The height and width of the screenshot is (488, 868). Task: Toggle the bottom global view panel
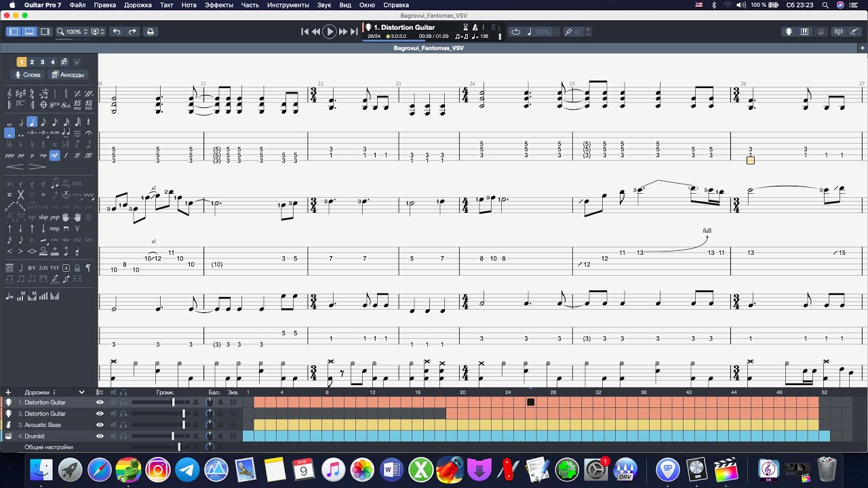pyautogui.click(x=29, y=31)
